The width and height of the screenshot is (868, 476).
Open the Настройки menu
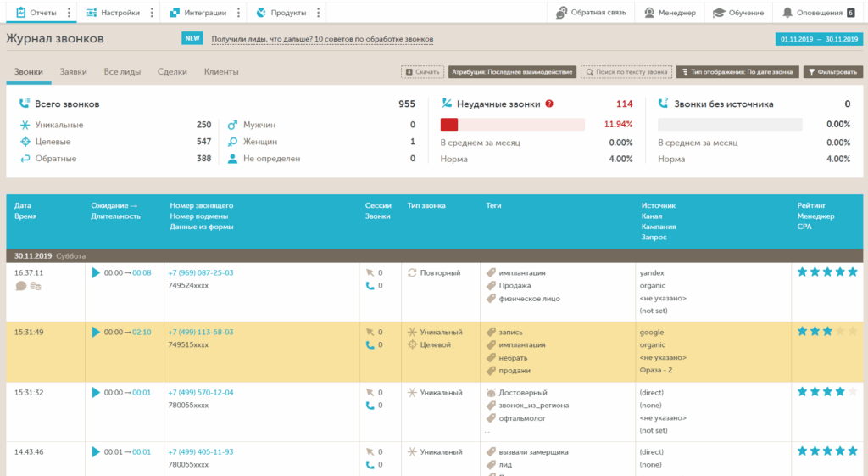114,12
